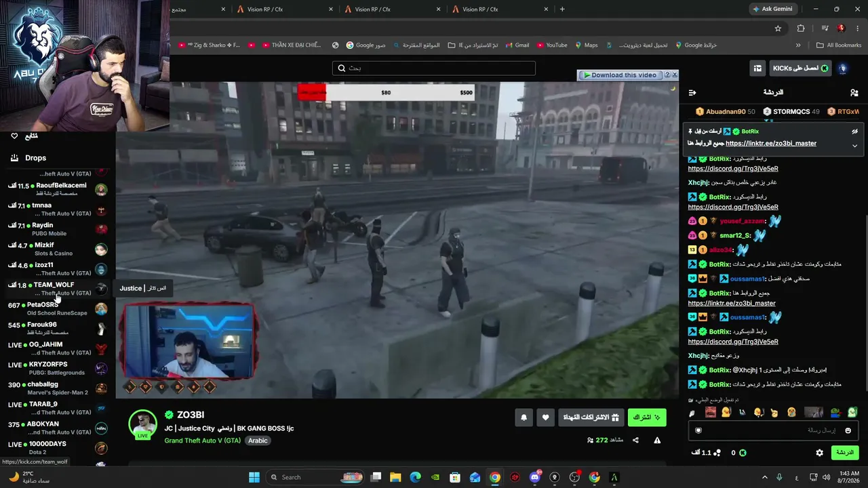Open the media controls icon in Chrome toolbar
Image resolution: width=868 pixels, height=488 pixels.
point(825,28)
